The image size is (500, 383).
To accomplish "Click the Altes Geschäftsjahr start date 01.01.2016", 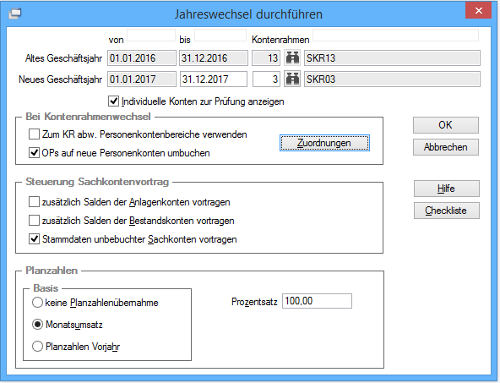I will (142, 58).
